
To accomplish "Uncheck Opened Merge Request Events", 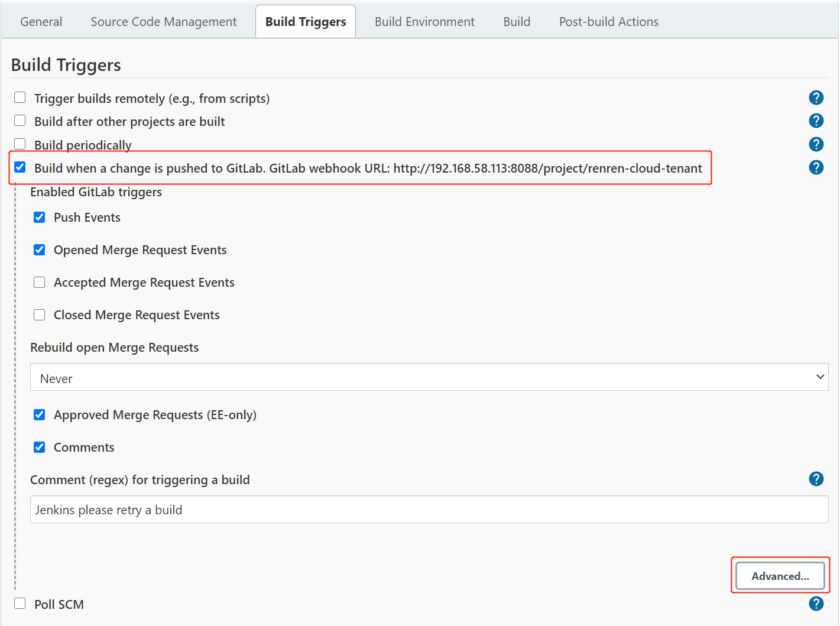I will click(x=39, y=249).
